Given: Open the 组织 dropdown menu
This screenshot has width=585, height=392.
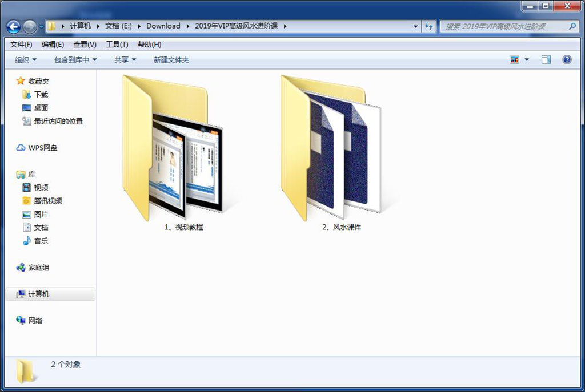Looking at the screenshot, I should coord(25,59).
